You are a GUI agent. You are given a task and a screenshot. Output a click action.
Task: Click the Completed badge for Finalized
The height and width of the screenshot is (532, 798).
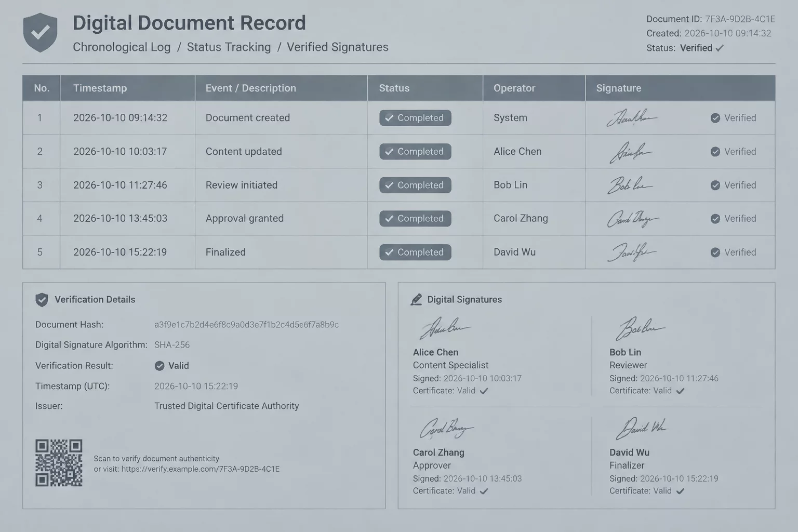pyautogui.click(x=415, y=252)
